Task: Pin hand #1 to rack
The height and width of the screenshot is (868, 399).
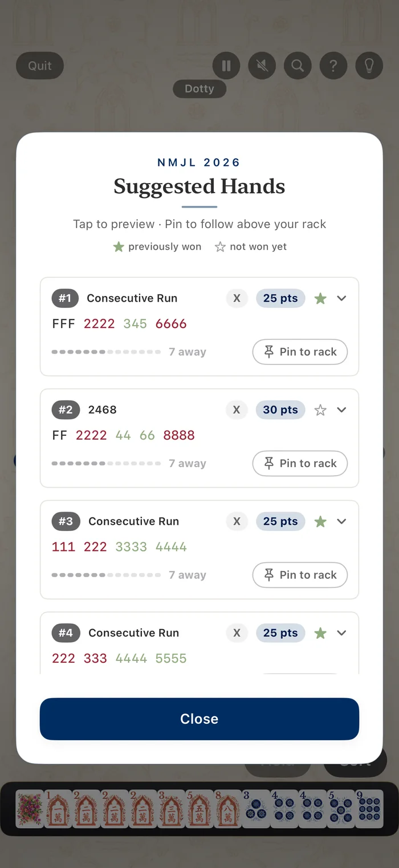Action: tap(300, 352)
